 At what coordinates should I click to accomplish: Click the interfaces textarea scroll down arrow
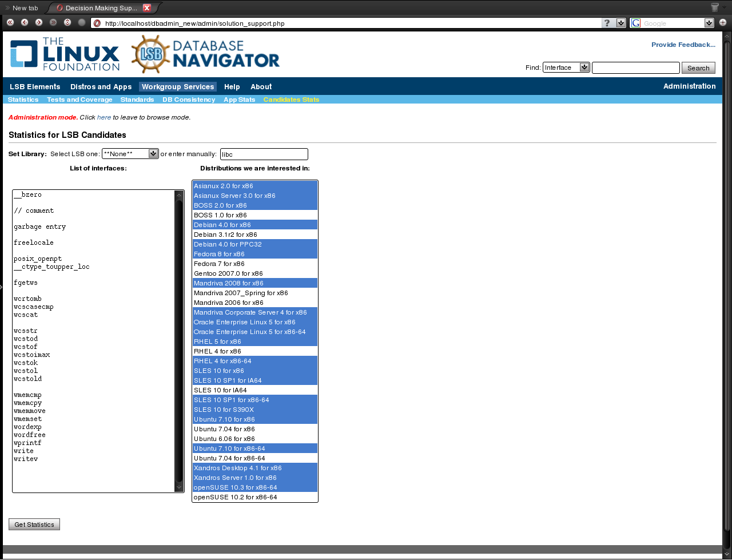(x=179, y=487)
